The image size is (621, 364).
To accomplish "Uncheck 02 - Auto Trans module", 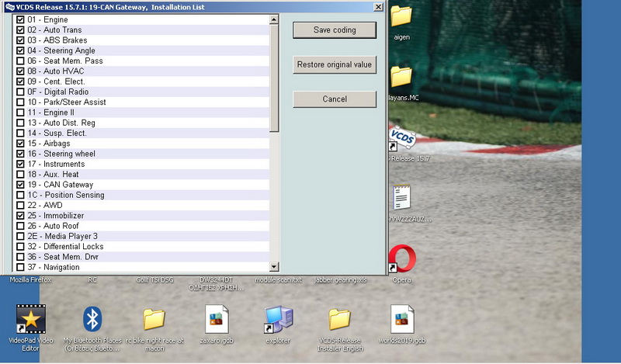I will click(20, 29).
